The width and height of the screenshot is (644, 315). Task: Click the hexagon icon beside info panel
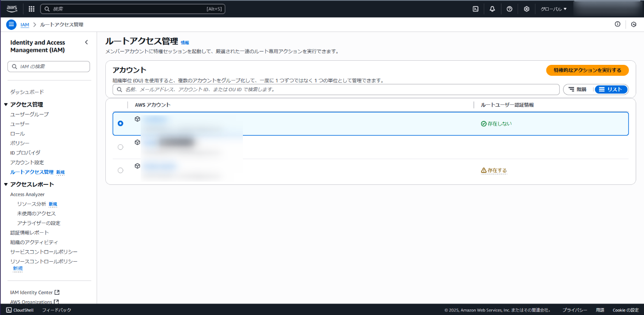pyautogui.click(x=634, y=24)
